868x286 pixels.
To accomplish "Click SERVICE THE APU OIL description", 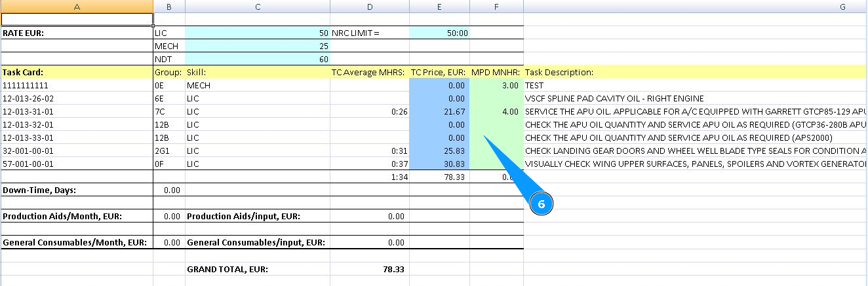I will (696, 111).
